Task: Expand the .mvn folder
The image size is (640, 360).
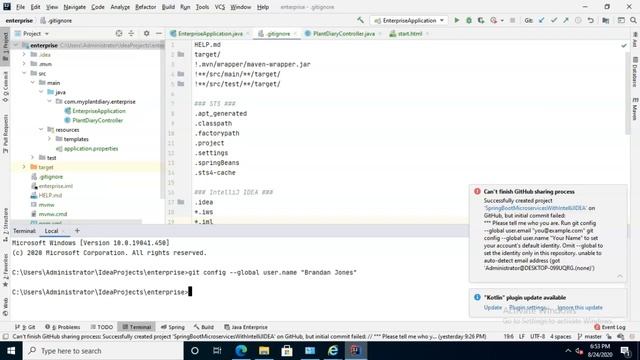Action: point(24,64)
